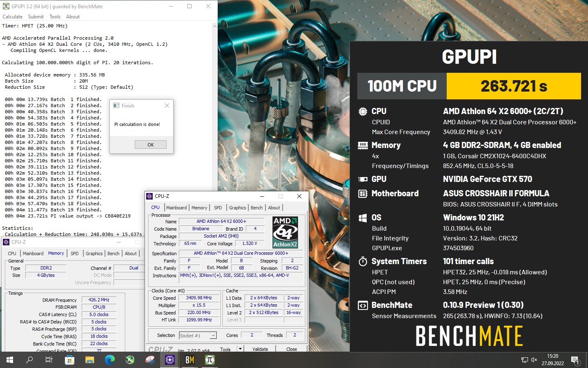588x368 pixels.
Task: Switch to Graphics tab in front CPU-Z
Action: 237,208
